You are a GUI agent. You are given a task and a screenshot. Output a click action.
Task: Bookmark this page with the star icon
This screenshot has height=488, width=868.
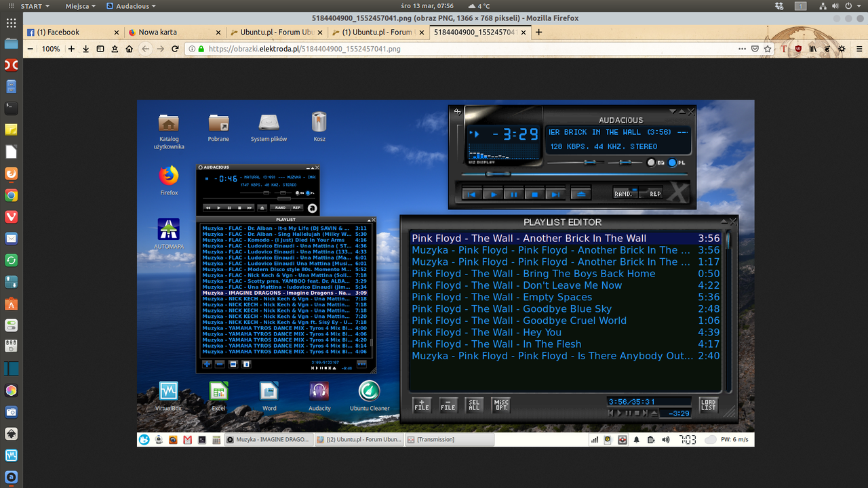click(x=768, y=49)
